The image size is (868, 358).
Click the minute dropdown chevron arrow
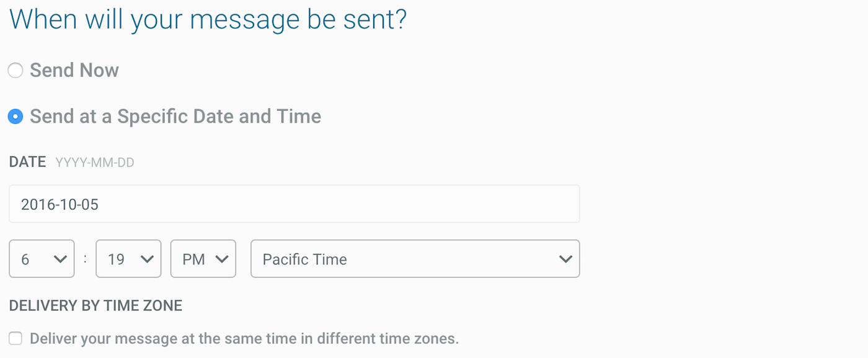[x=148, y=259]
